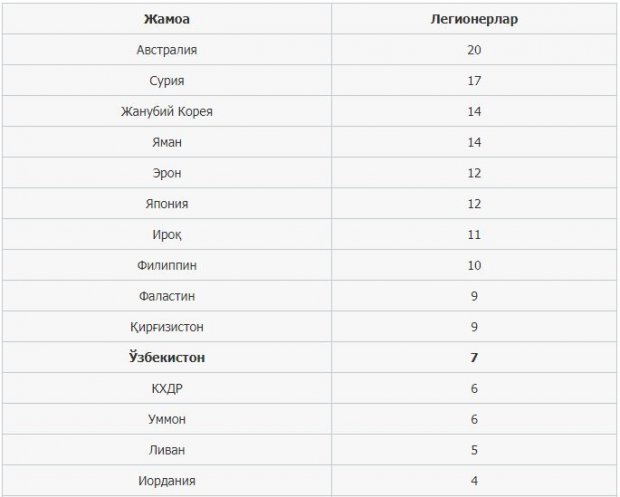Select the Қирғизистон cell
Image resolution: width=620 pixels, height=497 pixels.
[167, 327]
